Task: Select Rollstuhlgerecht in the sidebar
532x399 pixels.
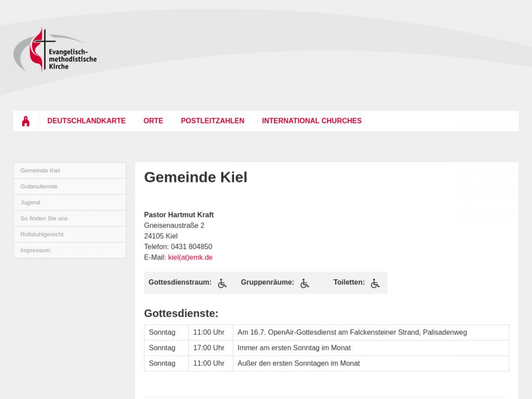Action: coord(42,235)
